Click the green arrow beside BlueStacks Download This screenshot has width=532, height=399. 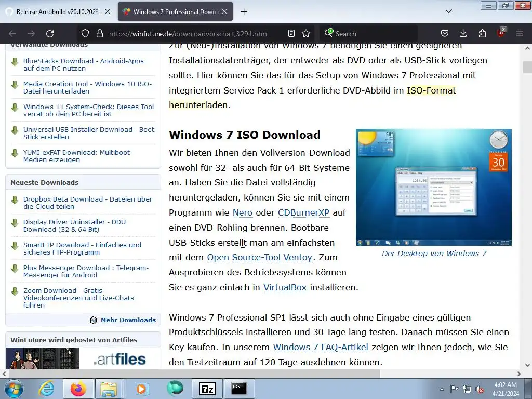click(15, 62)
